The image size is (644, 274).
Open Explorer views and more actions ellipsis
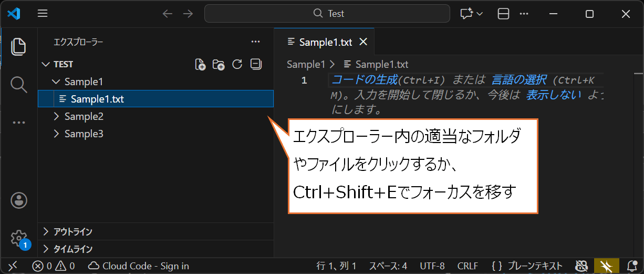click(256, 42)
